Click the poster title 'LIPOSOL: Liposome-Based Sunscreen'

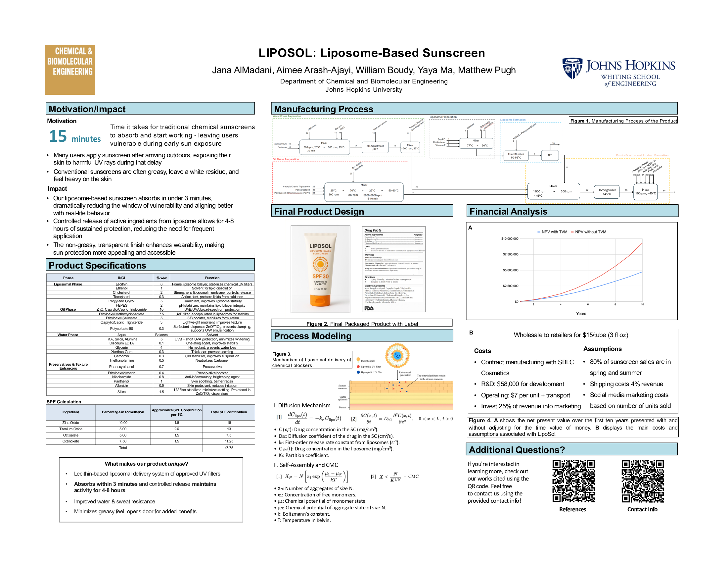click(x=372, y=53)
